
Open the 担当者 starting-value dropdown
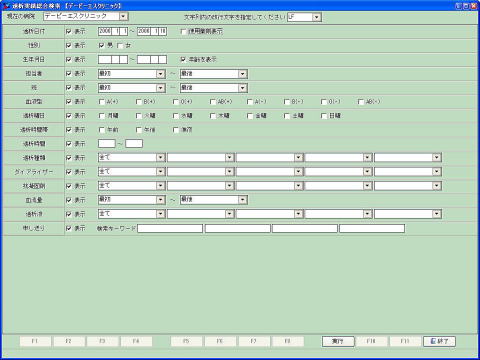161,74
